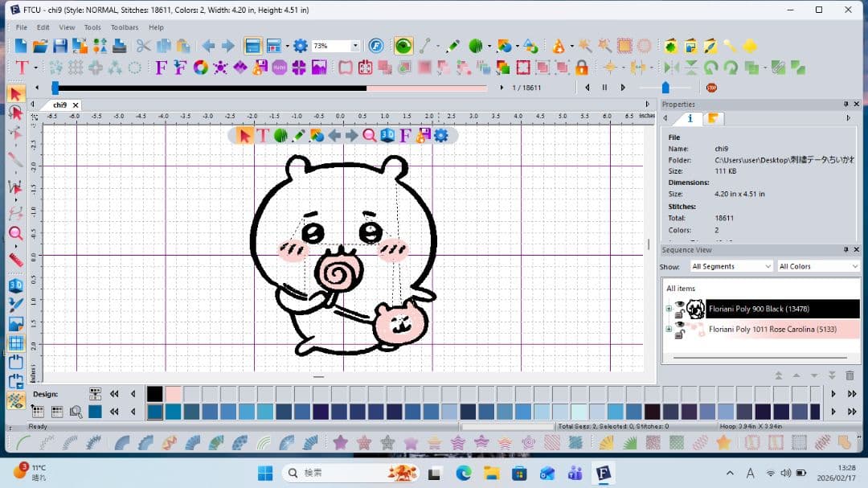Image resolution: width=868 pixels, height=488 pixels.
Task: Open the All Colors dropdown in Sequence View
Action: (817, 265)
